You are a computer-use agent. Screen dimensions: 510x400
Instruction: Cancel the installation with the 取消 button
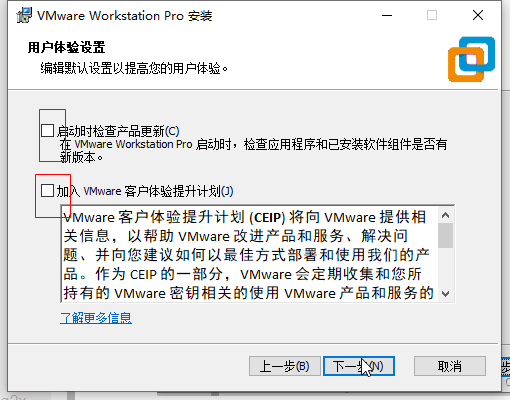450,366
